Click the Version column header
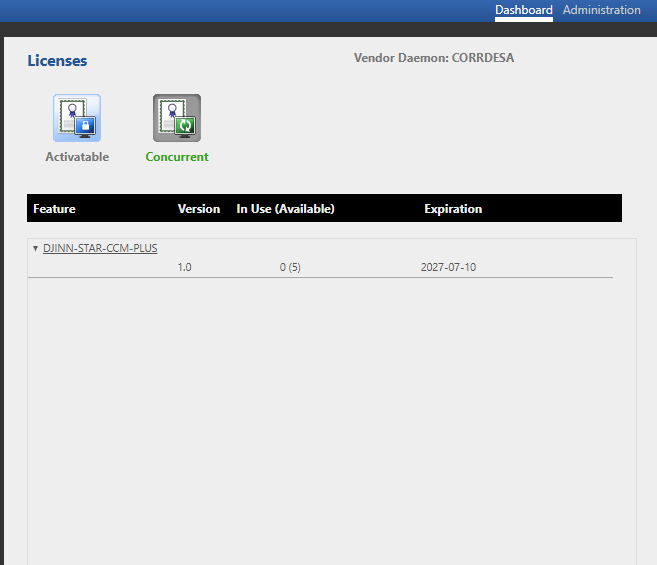657x565 pixels. (x=199, y=209)
